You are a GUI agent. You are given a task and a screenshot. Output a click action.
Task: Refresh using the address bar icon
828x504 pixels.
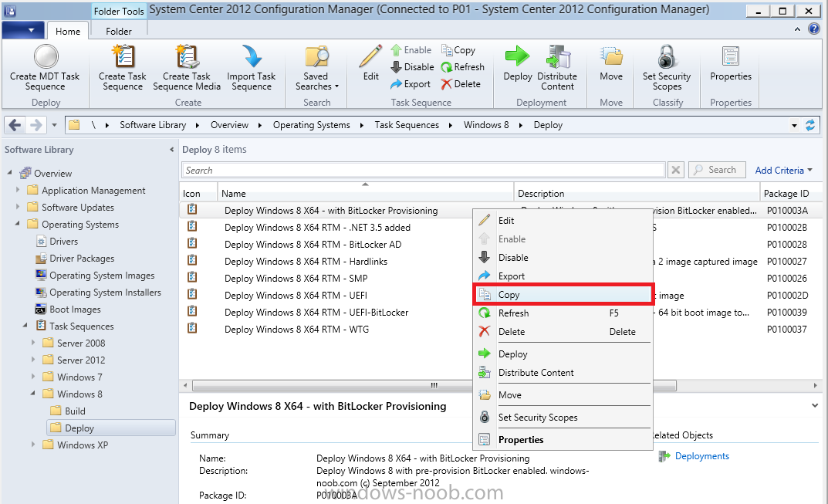coord(810,125)
